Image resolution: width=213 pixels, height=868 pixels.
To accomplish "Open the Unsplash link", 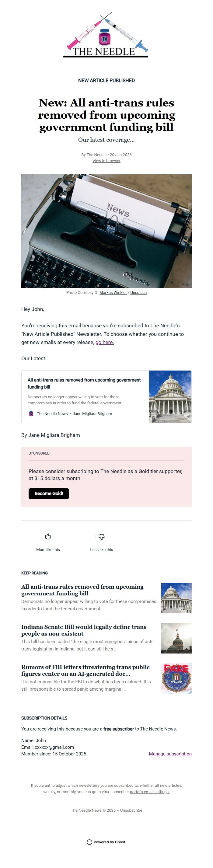I will [x=138, y=292].
